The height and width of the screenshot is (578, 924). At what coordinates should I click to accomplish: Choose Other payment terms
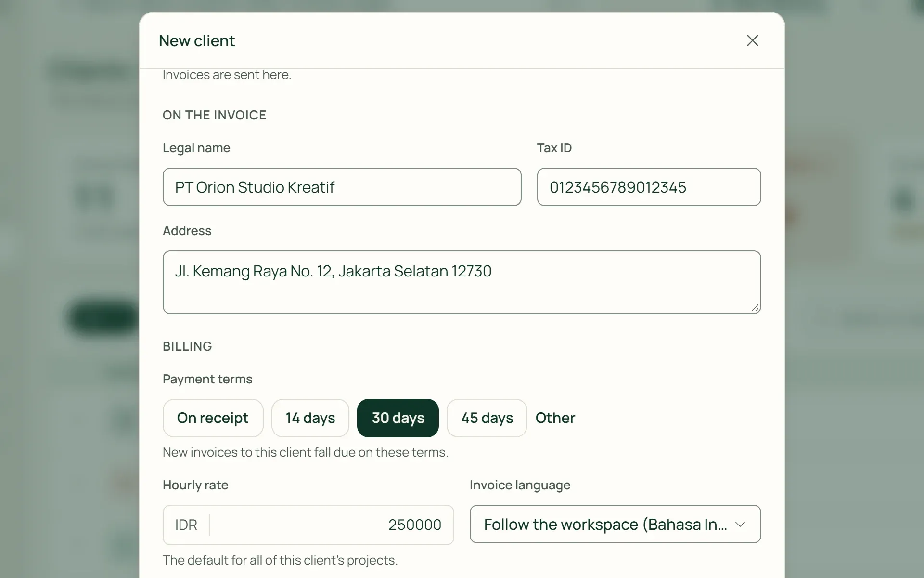tap(555, 418)
